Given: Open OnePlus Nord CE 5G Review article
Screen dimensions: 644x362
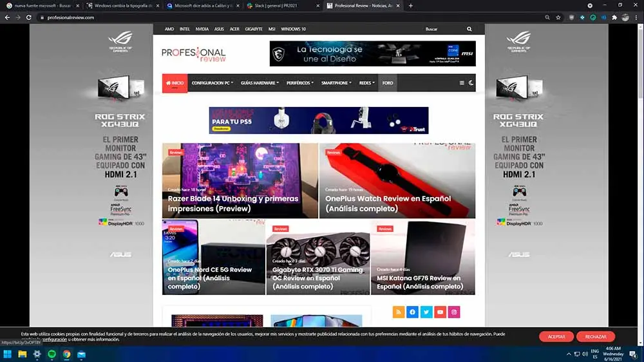Looking at the screenshot, I should tap(214, 257).
